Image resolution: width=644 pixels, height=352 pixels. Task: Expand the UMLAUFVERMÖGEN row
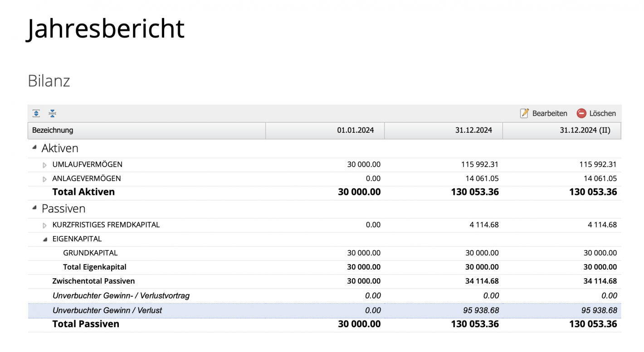click(x=44, y=164)
